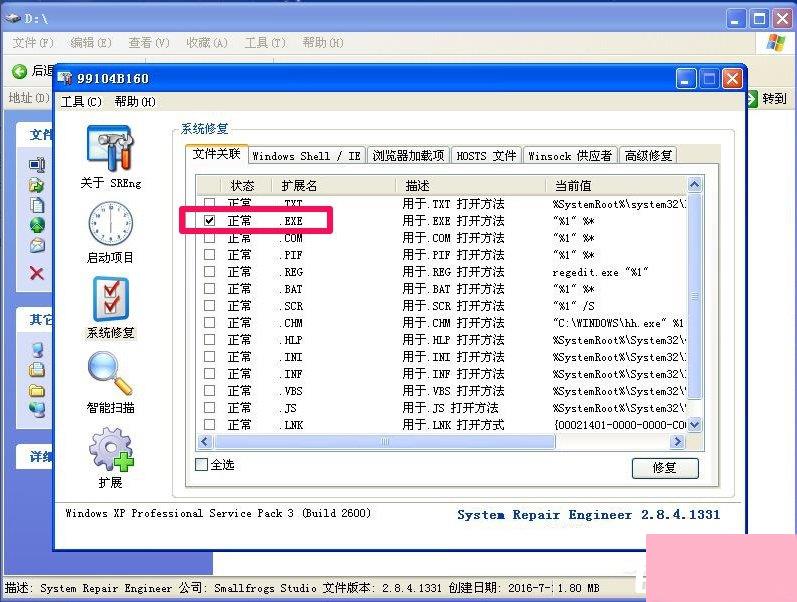Image resolution: width=797 pixels, height=602 pixels.
Task: Click the 后退 back arrow in D:\ window
Action: point(19,72)
